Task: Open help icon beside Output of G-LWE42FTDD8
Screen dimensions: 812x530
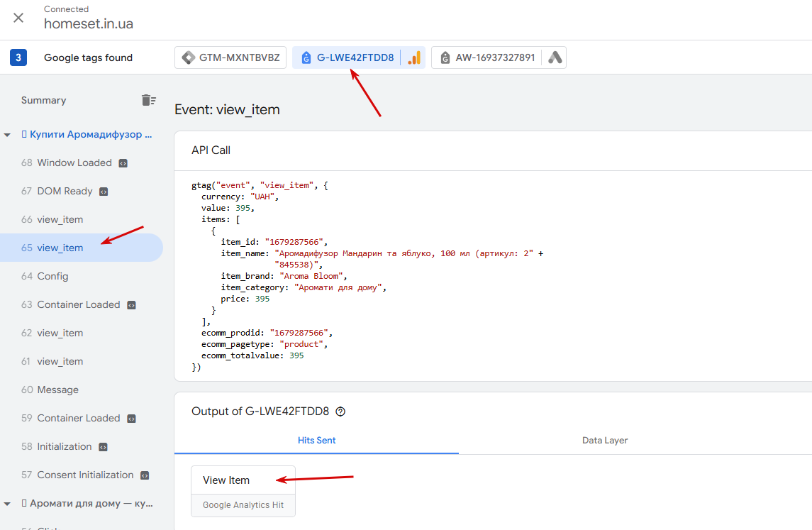Action: (340, 412)
